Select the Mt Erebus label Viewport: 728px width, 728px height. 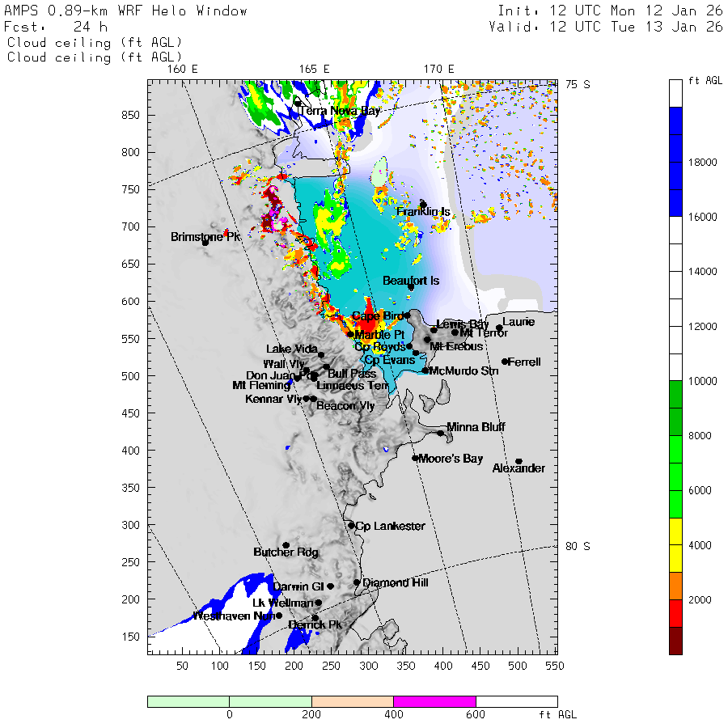456,346
